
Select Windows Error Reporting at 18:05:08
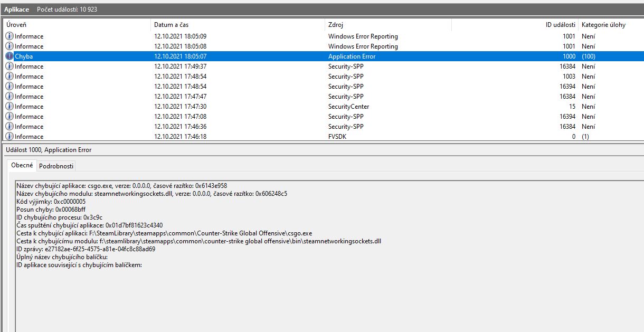click(363, 46)
